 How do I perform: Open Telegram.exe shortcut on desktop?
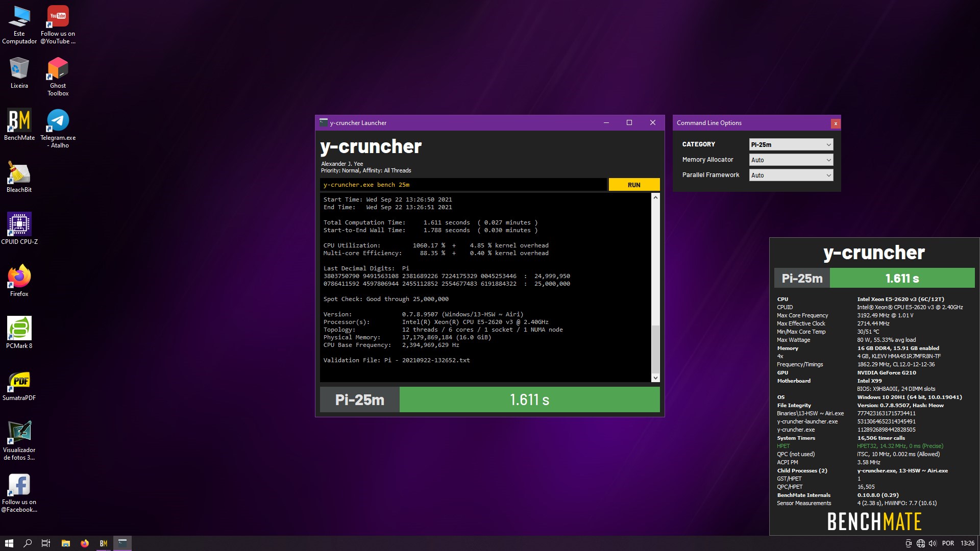click(58, 129)
